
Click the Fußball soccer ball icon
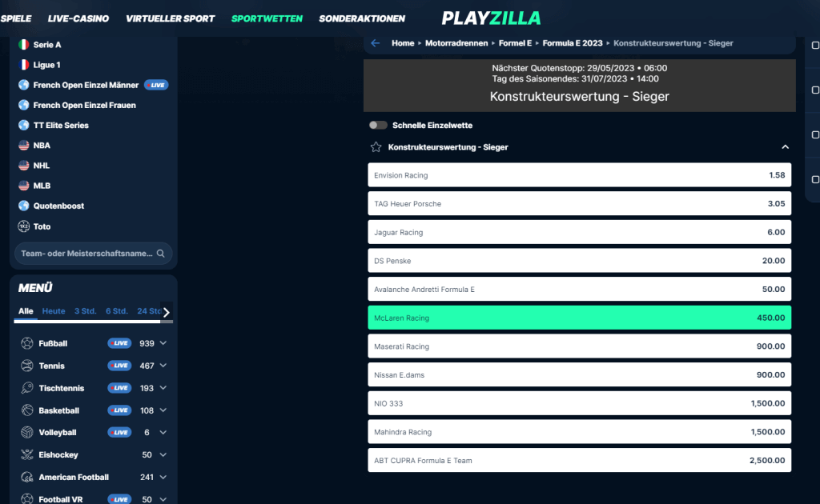pos(26,343)
